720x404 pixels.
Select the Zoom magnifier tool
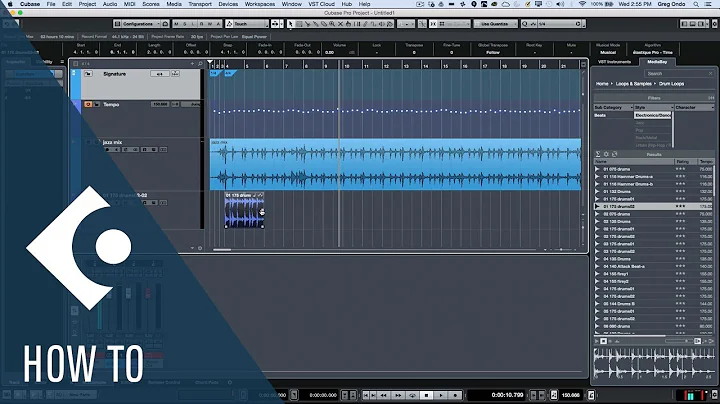pos(332,23)
